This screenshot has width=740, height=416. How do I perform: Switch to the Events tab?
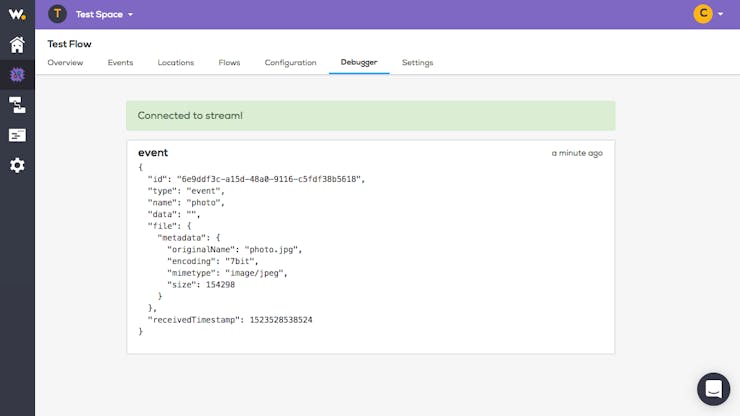120,62
